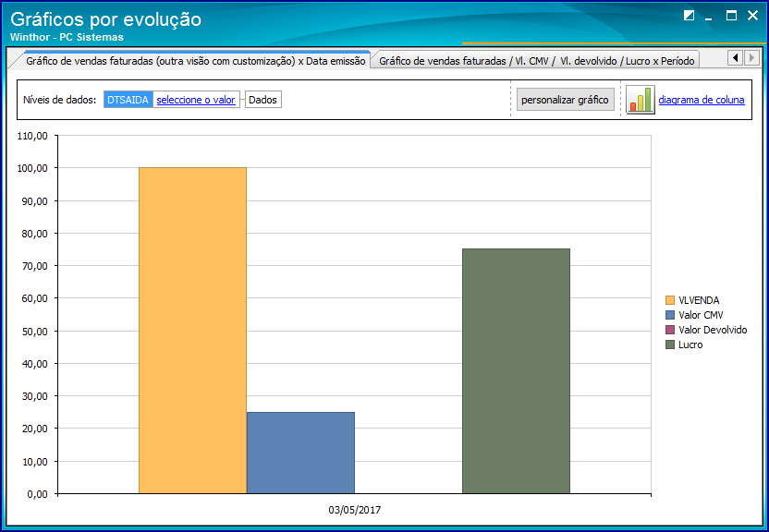Minimize the Gráficos por evolução window

click(709, 18)
